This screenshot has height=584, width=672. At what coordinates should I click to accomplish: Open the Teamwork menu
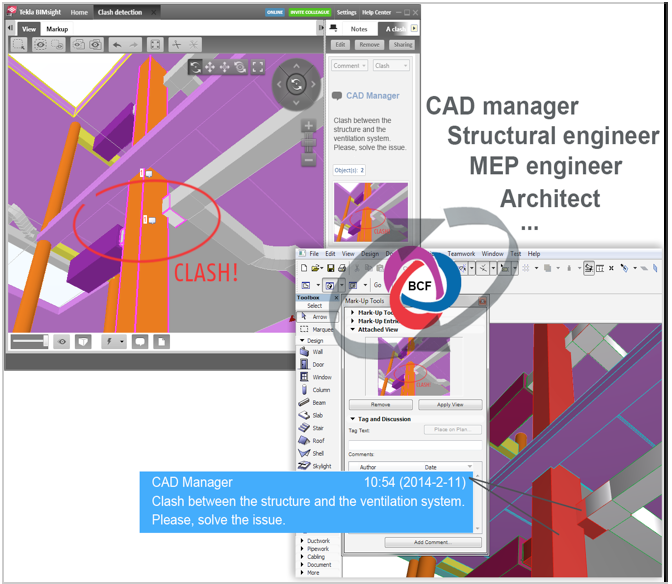tap(461, 254)
